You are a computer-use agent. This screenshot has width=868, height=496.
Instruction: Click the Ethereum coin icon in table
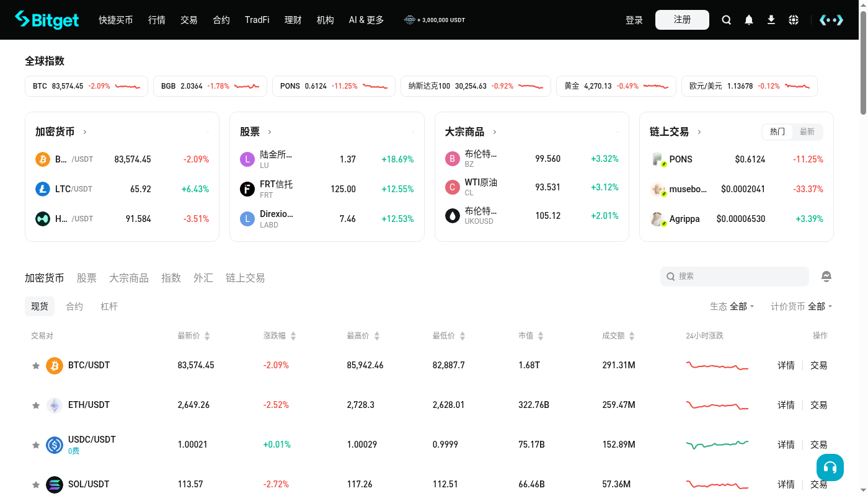tap(55, 405)
